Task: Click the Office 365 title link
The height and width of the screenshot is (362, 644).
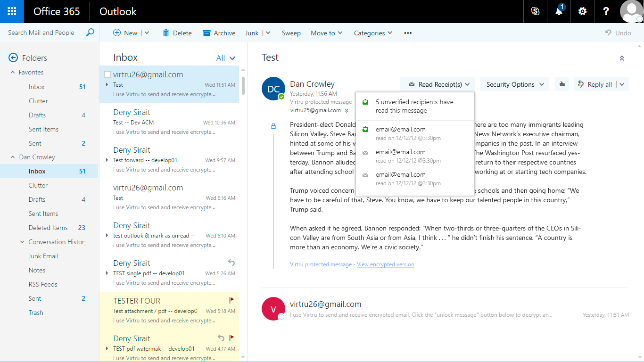Action: pyautogui.click(x=57, y=11)
